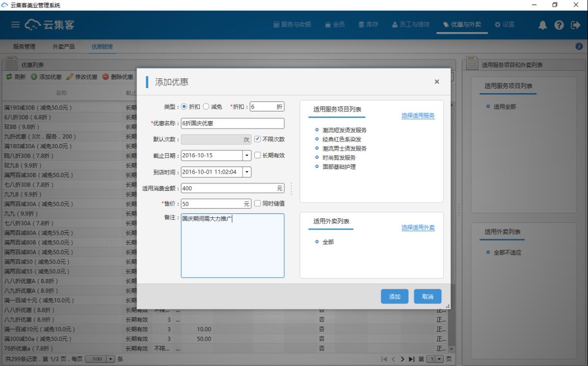Switch to the 外卖产品 tab
The width and height of the screenshot is (588, 366).
point(64,46)
